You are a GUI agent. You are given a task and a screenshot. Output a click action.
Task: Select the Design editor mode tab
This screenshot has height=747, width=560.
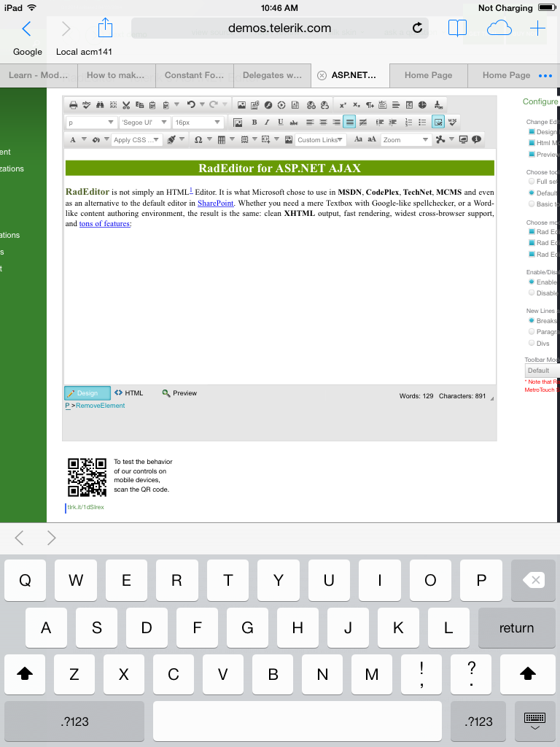(x=87, y=393)
